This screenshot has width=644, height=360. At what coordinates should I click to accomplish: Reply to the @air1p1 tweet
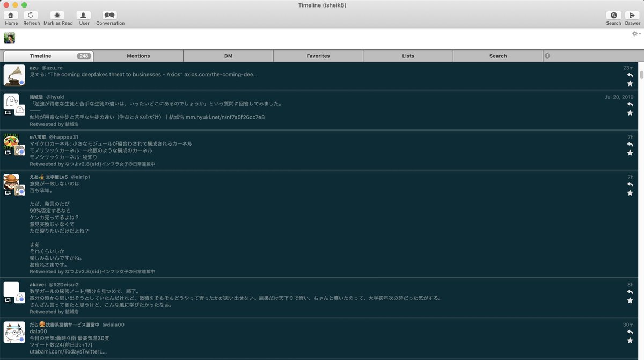(x=630, y=185)
